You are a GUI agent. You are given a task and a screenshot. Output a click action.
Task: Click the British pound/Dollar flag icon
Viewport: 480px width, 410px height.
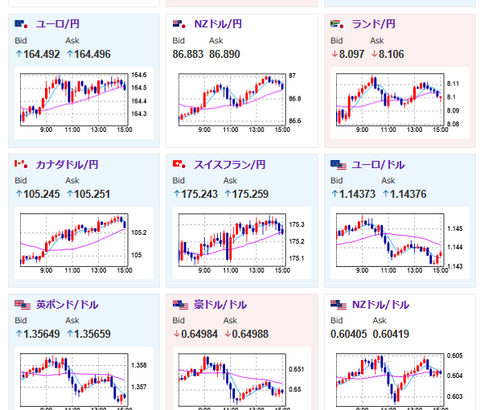point(22,305)
